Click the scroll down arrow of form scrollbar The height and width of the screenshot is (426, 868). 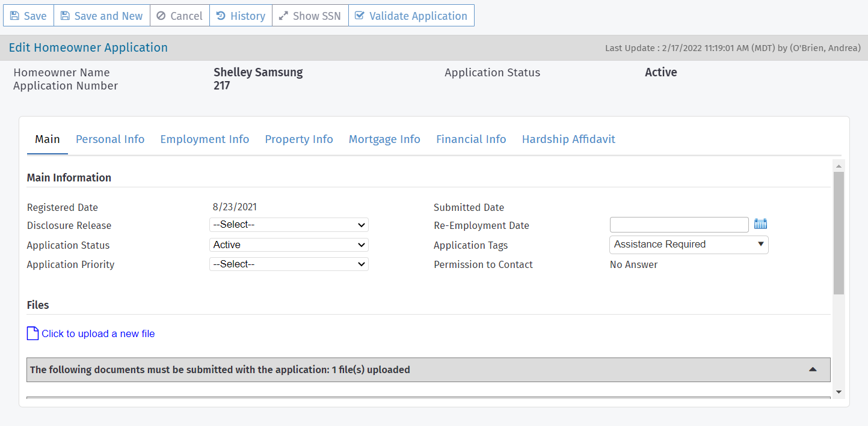[x=839, y=392]
